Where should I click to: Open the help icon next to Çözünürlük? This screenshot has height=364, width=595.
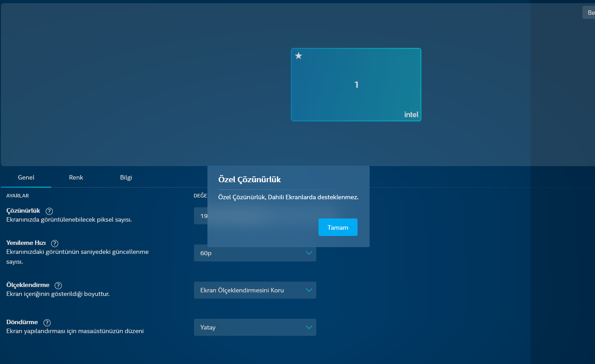49,211
